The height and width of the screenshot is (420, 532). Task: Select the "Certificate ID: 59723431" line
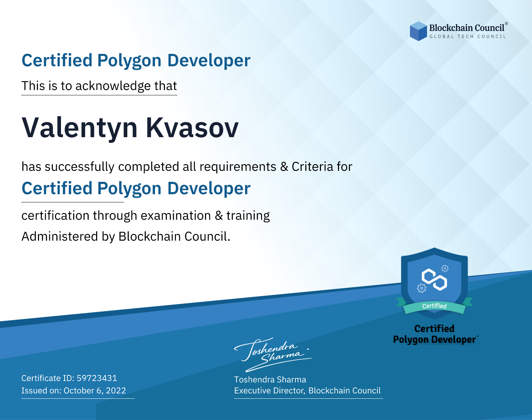click(x=69, y=378)
